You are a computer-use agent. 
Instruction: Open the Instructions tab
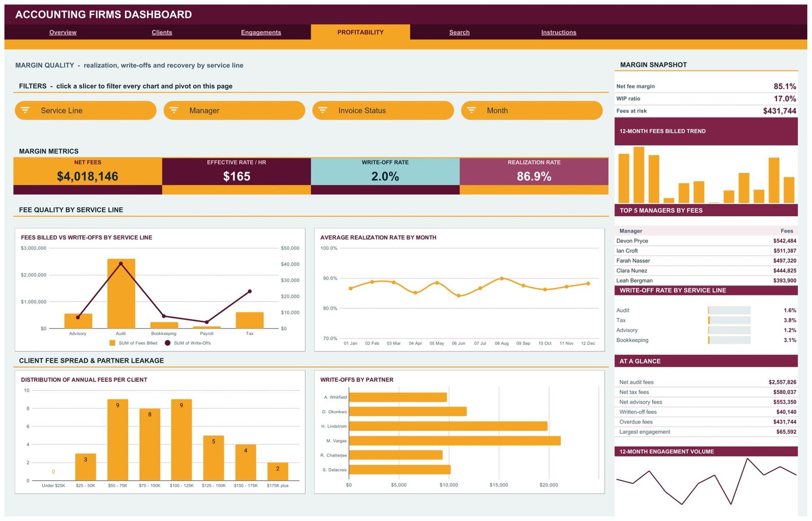(x=559, y=32)
